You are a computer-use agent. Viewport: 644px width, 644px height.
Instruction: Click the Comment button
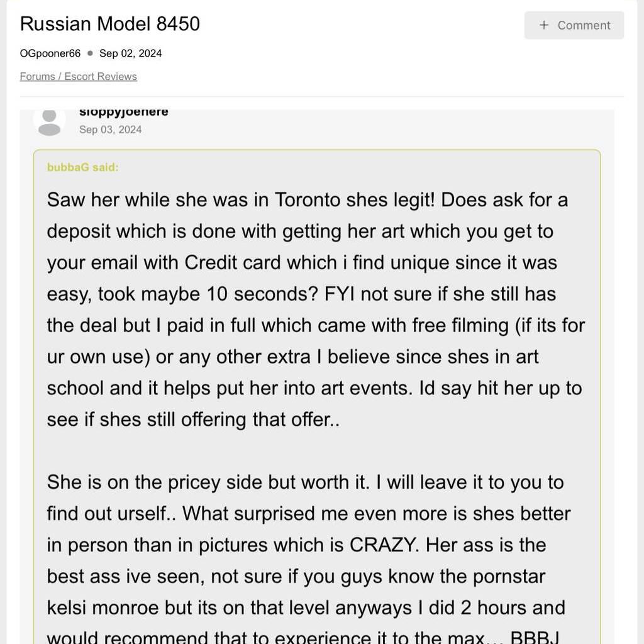click(574, 25)
